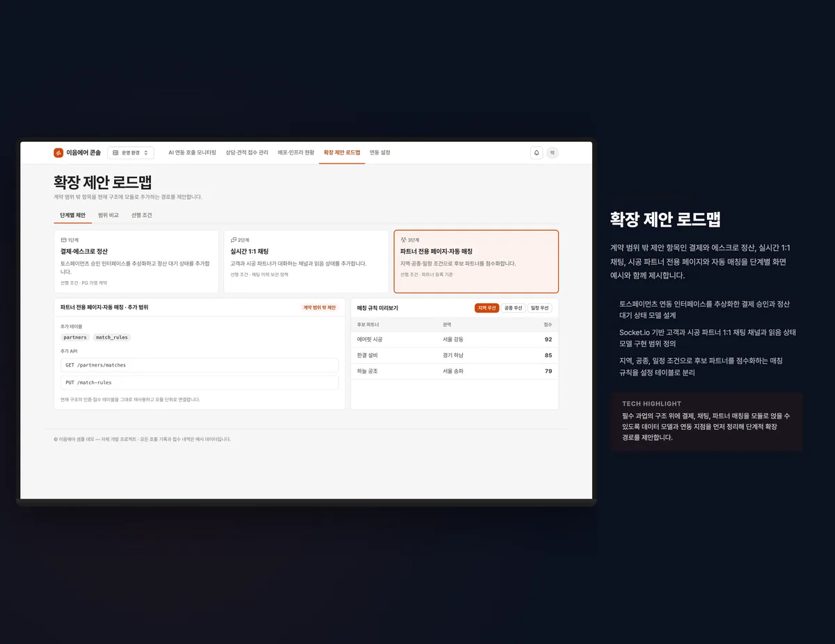Select the 일정 우선 matching rule
The width and height of the screenshot is (835, 644).
click(540, 307)
